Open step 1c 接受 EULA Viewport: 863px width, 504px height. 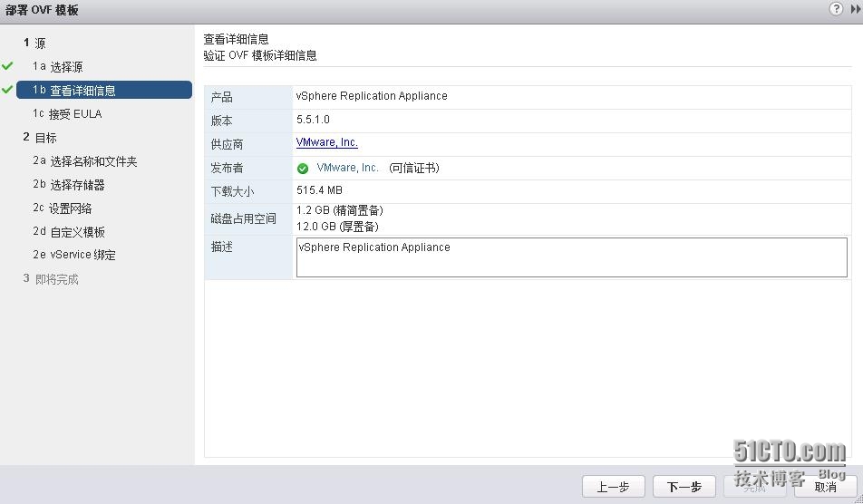click(x=67, y=114)
